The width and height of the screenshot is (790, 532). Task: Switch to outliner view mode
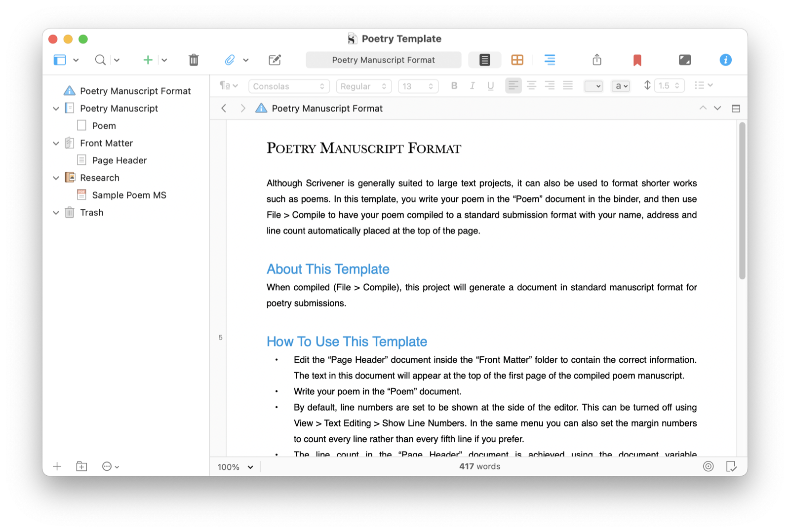coord(550,60)
